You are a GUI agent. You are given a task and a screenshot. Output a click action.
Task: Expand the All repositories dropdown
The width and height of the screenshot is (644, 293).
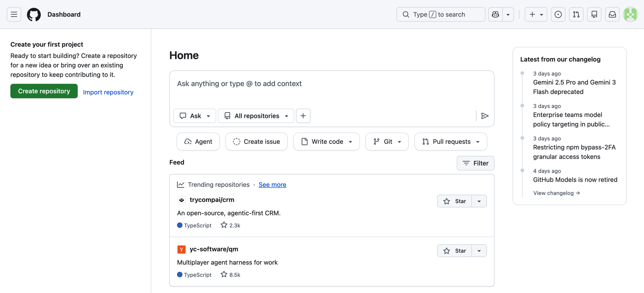256,116
